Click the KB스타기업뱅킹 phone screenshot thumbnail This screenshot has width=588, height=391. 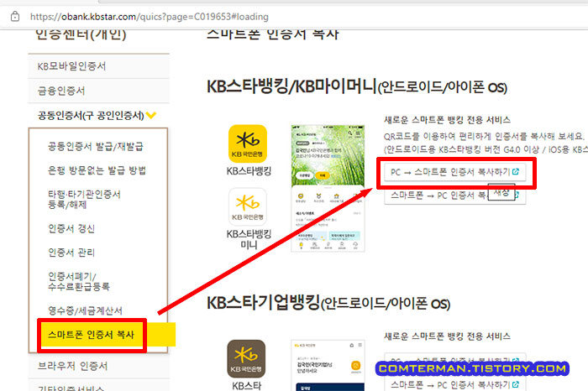(x=328, y=366)
